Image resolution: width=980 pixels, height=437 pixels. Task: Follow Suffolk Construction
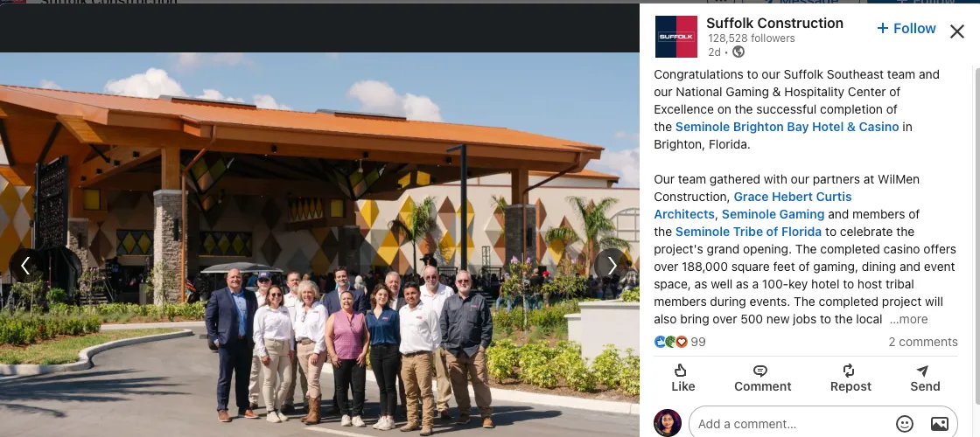pyautogui.click(x=906, y=29)
